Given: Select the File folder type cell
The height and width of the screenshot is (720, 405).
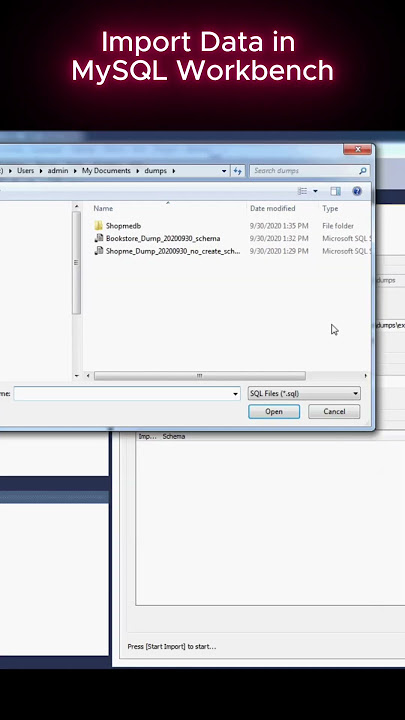Looking at the screenshot, I should (x=338, y=226).
